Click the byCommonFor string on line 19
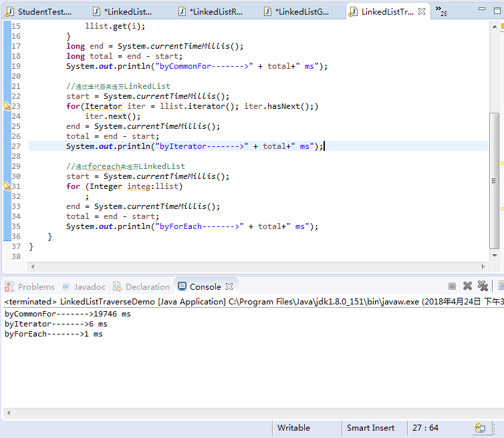Viewport: 504px width, 438px height. [204, 66]
